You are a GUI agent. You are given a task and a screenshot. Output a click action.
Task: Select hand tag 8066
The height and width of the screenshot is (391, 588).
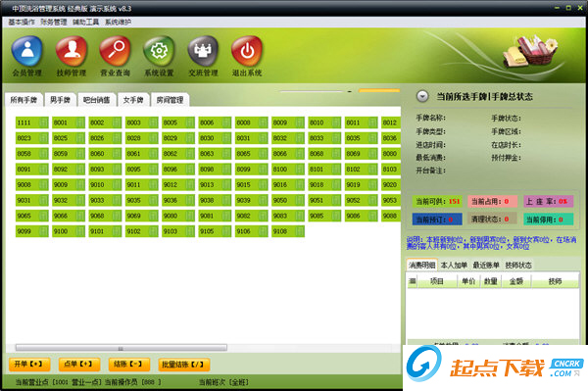tap(288, 154)
